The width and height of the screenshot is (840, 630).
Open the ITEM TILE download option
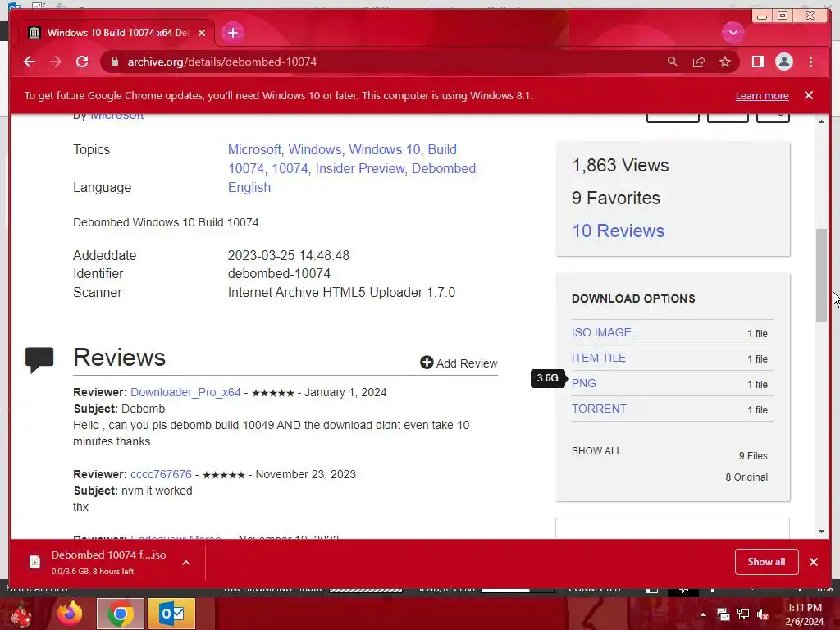(598, 358)
